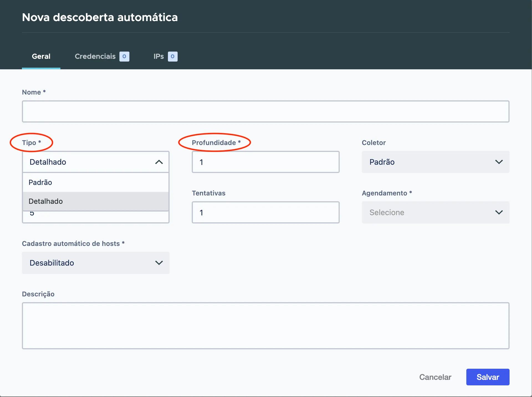Screen dimensions: 532x397
Task: Click the Descrição label
Action: pos(38,294)
